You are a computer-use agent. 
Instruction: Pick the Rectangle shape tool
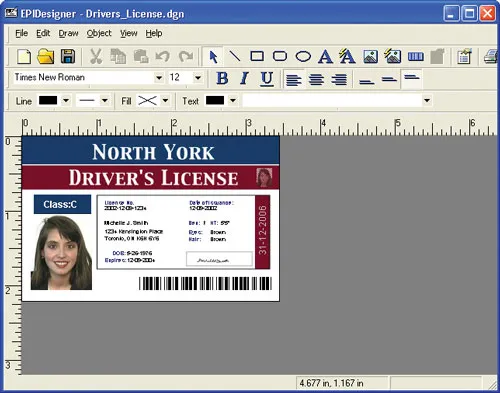257,56
